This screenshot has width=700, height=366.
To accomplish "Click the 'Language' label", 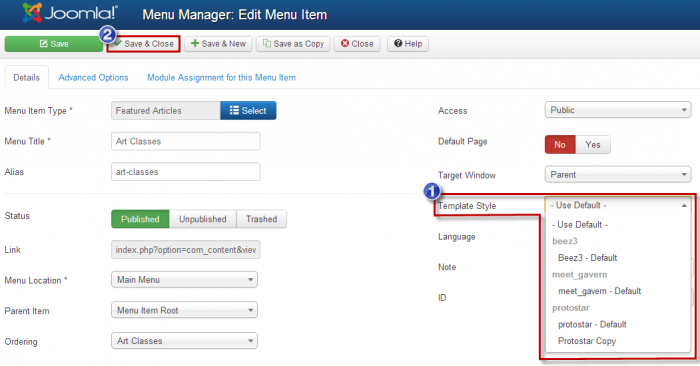I will tap(457, 237).
